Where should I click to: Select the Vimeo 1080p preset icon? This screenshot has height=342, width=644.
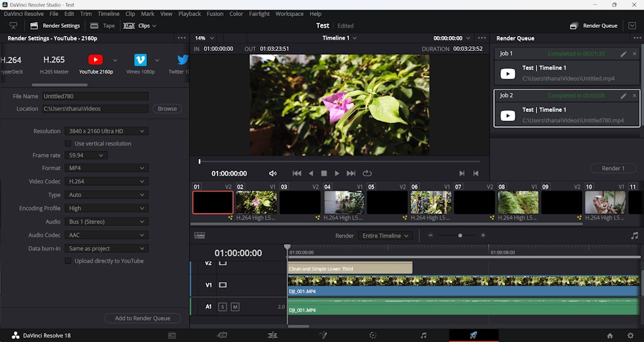[x=140, y=60]
